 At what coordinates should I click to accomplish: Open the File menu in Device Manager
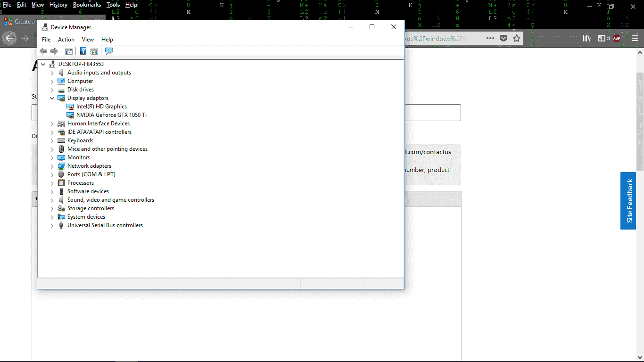point(46,40)
